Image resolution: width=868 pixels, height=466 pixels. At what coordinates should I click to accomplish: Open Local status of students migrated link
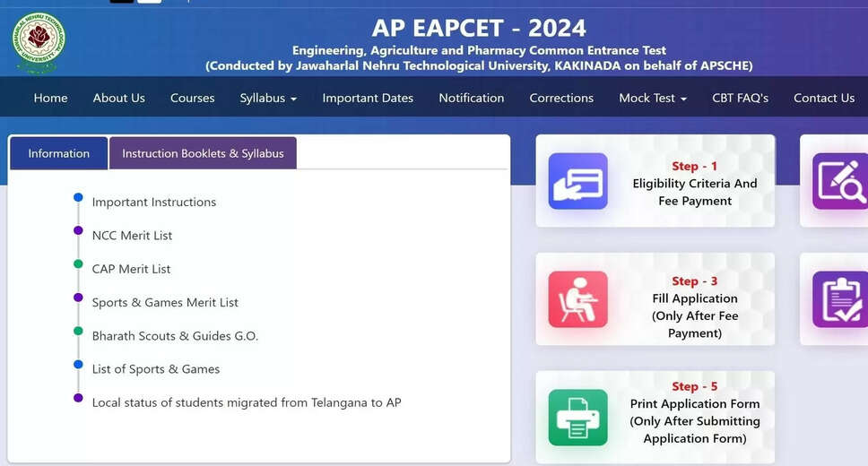(x=247, y=403)
